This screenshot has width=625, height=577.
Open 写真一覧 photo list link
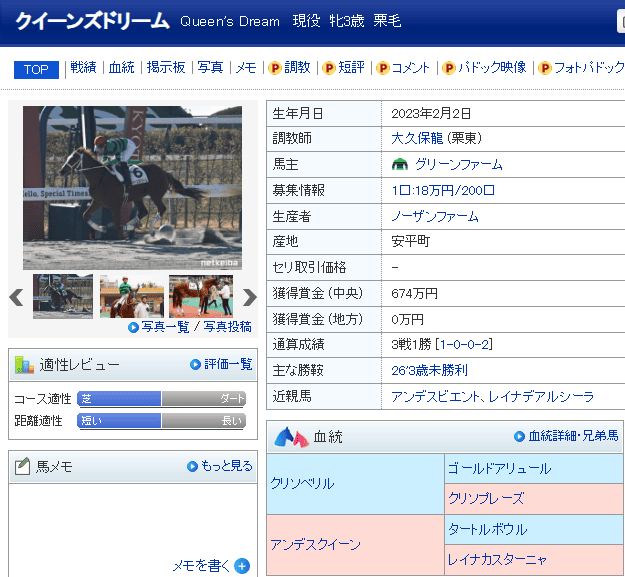[x=165, y=327]
